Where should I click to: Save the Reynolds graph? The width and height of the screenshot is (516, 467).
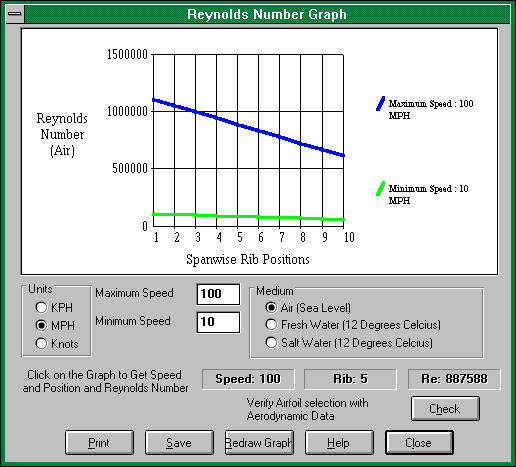tap(179, 442)
